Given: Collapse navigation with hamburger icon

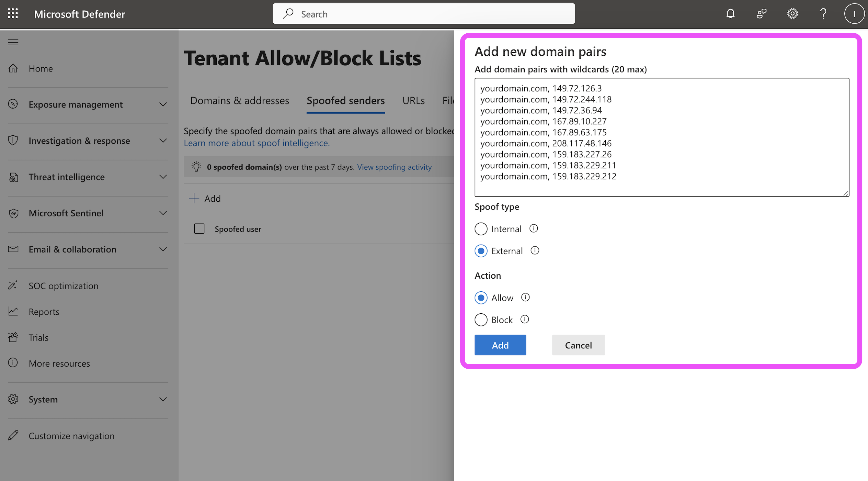Looking at the screenshot, I should pyautogui.click(x=13, y=42).
